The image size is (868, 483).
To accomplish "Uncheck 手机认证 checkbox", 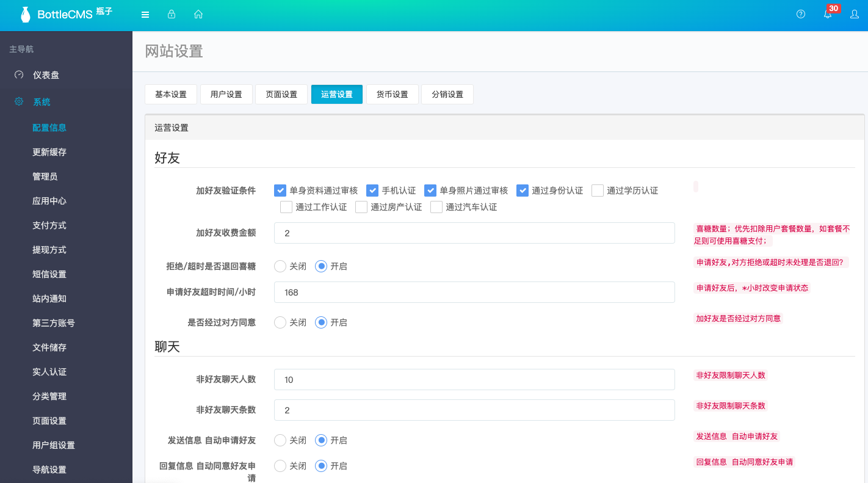I will (372, 191).
